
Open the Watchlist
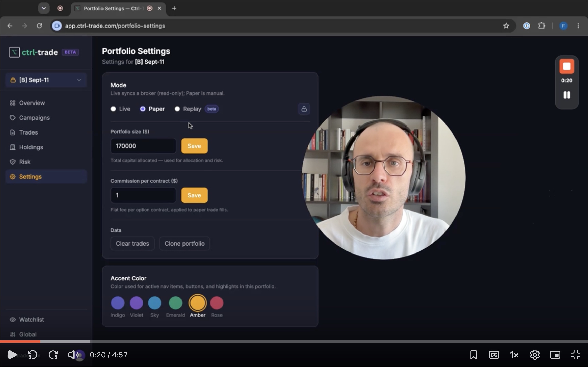coord(46,320)
